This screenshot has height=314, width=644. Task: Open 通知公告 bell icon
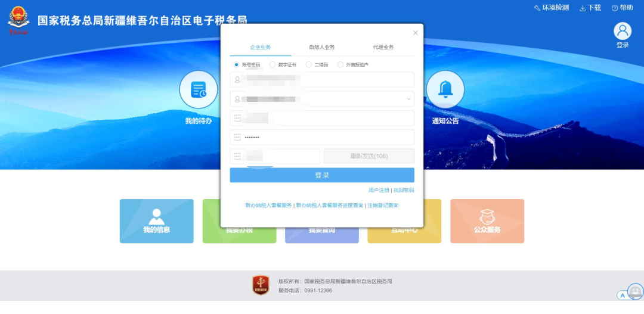(x=445, y=89)
